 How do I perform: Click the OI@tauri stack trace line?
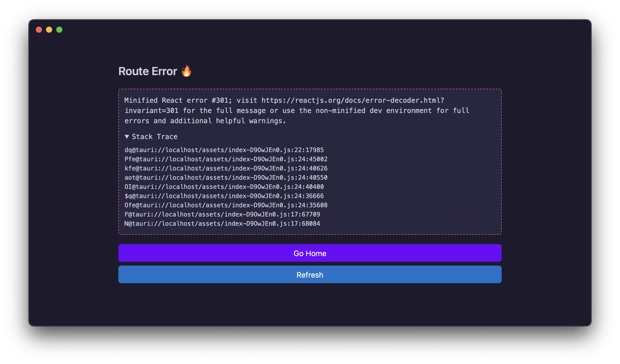(x=224, y=187)
